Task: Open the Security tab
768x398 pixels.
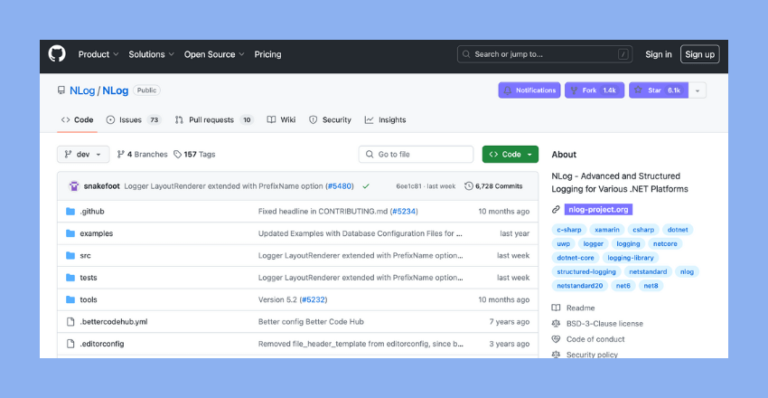Action: click(330, 120)
